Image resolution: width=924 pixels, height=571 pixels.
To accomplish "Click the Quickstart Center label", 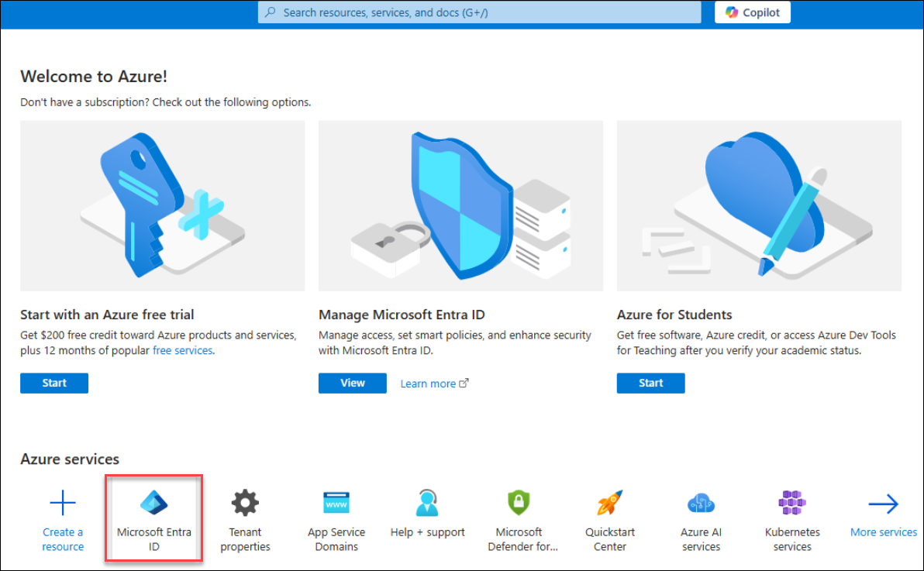I will [609, 539].
